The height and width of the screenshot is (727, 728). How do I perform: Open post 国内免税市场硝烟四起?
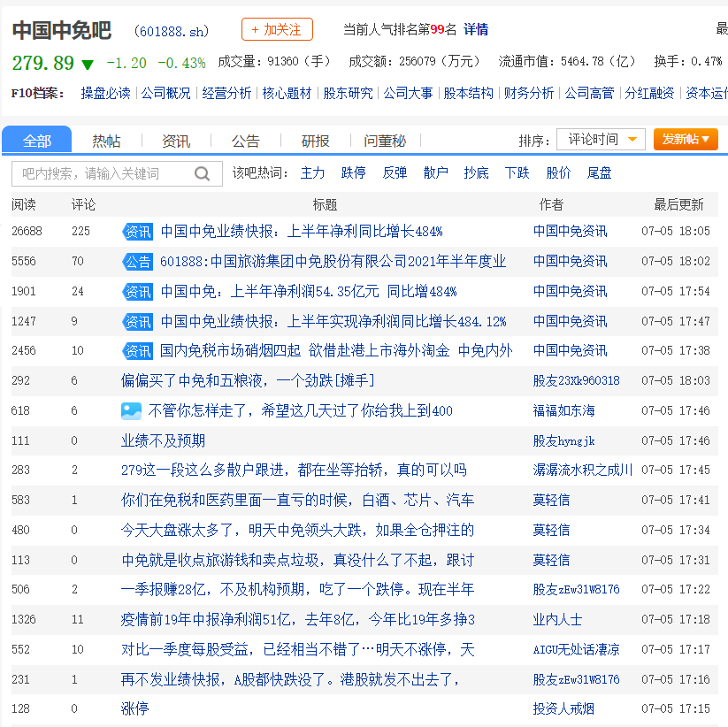coord(336,351)
